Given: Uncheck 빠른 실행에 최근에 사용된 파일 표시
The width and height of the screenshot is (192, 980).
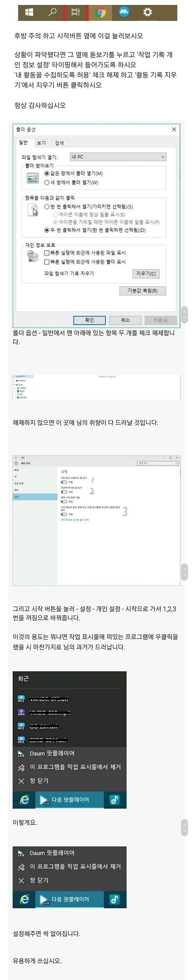Looking at the screenshot, I should 47,253.
